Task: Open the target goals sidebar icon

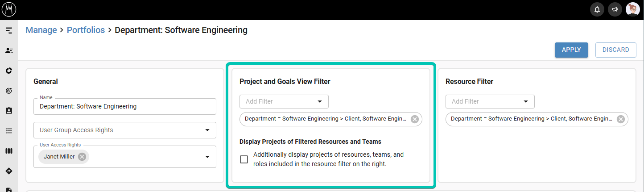Action: point(9,91)
